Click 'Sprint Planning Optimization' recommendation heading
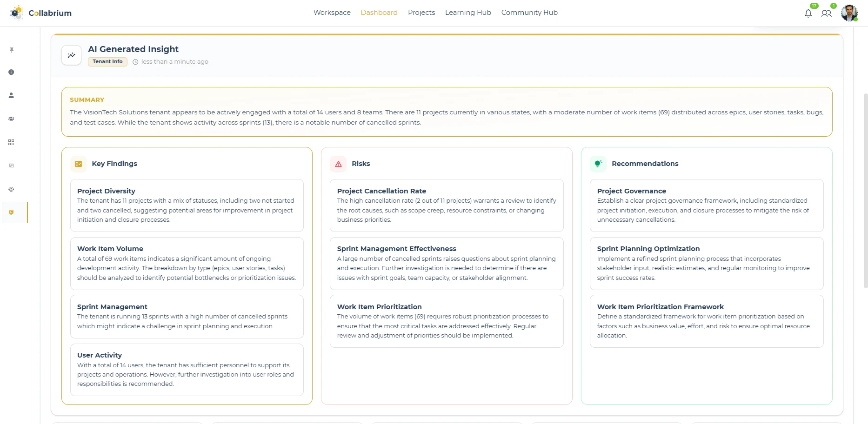This screenshot has height=424, width=868. tap(648, 249)
